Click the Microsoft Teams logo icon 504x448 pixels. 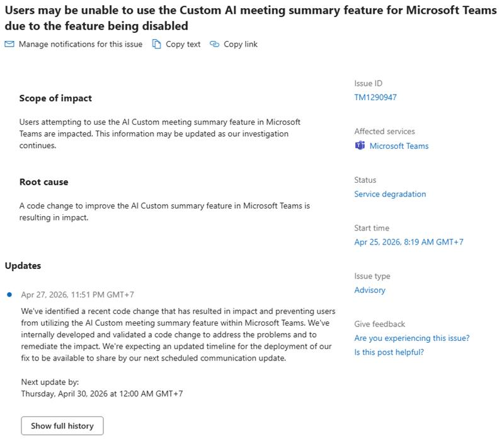360,146
